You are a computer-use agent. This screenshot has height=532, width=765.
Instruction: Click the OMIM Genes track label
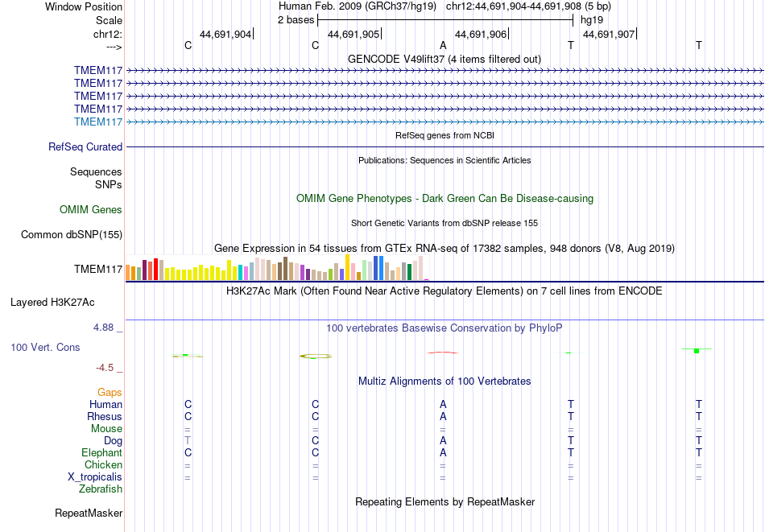(91, 210)
